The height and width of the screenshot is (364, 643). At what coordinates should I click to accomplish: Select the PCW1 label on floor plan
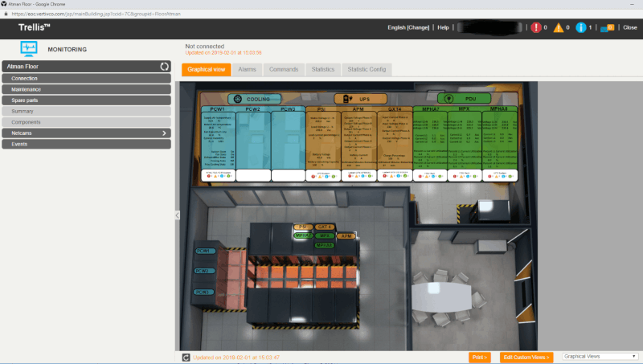click(x=205, y=252)
